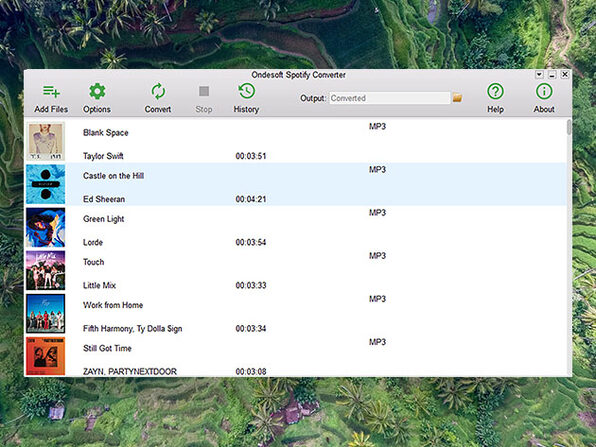Image resolution: width=596 pixels, height=447 pixels.
Task: Select Touch album cover thumbnail
Action: [46, 270]
